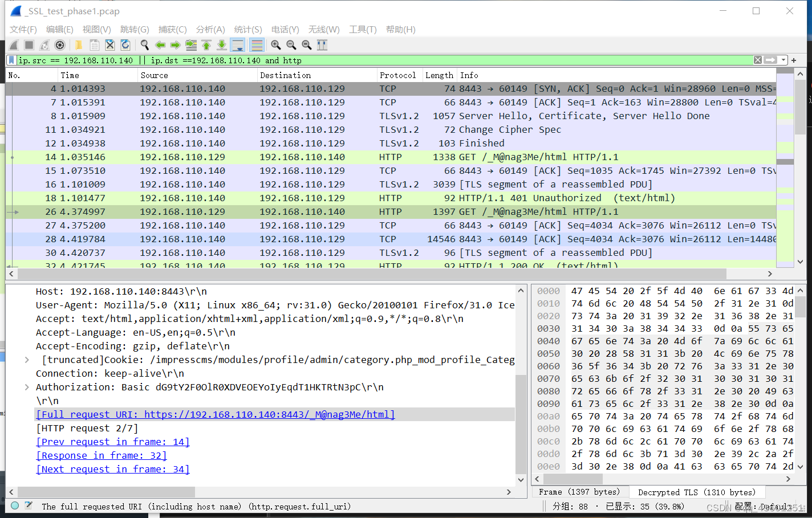Jump to first packet icon

[206, 45]
